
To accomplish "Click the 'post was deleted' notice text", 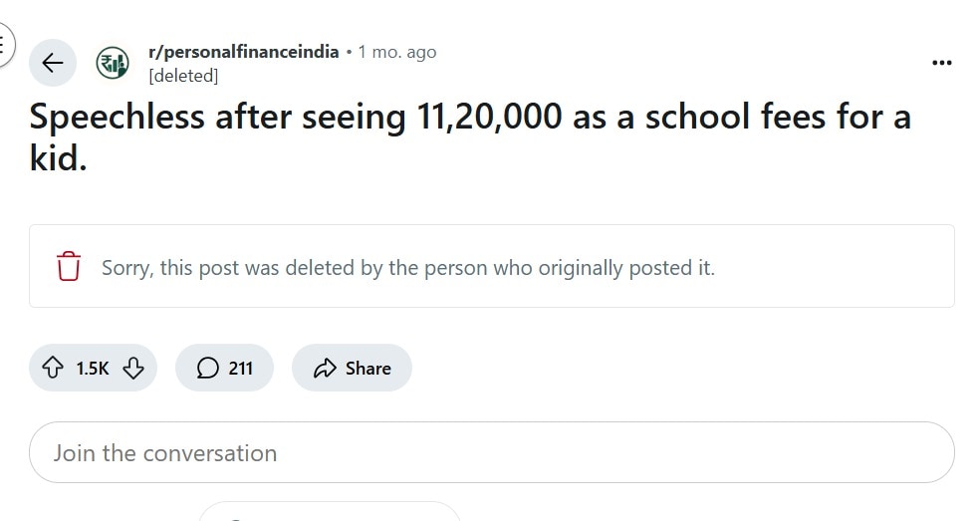I will click(408, 268).
